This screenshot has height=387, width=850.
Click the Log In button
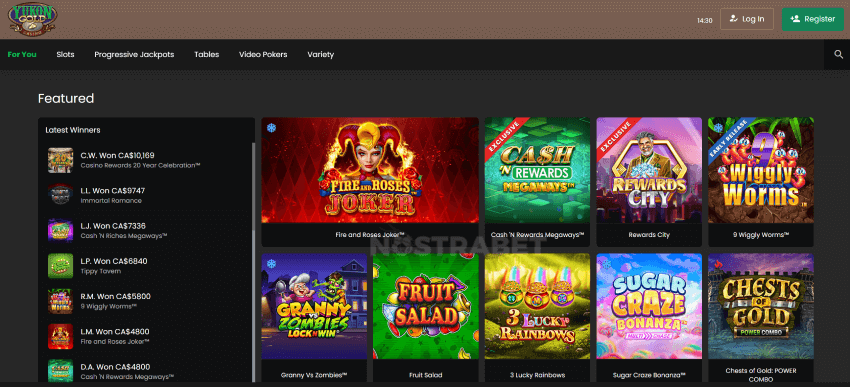tap(746, 19)
